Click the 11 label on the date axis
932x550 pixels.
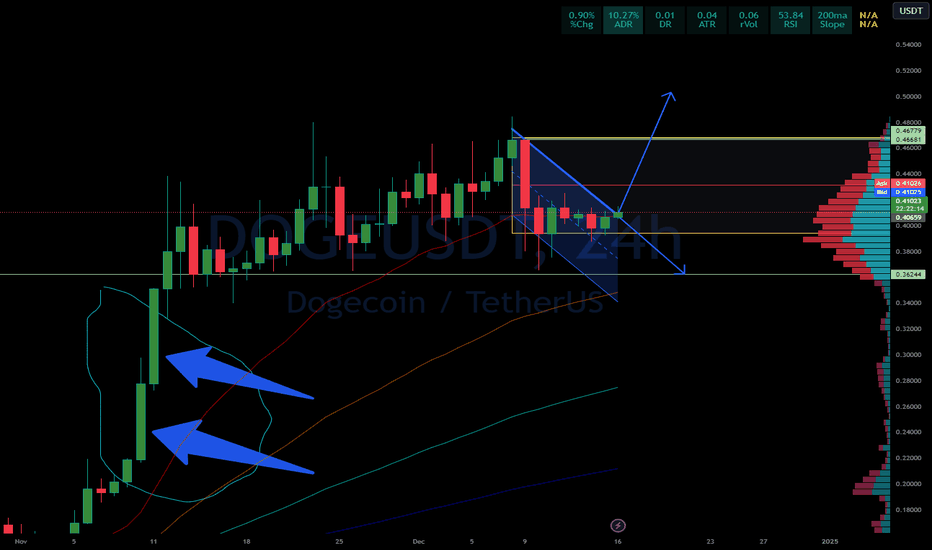153,542
